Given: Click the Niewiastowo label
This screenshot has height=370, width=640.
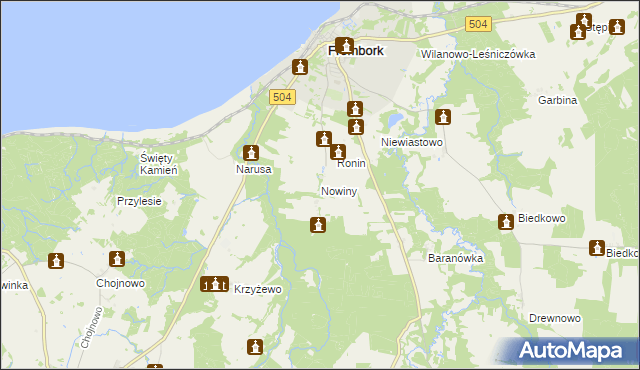Looking at the screenshot, I should [x=412, y=142].
